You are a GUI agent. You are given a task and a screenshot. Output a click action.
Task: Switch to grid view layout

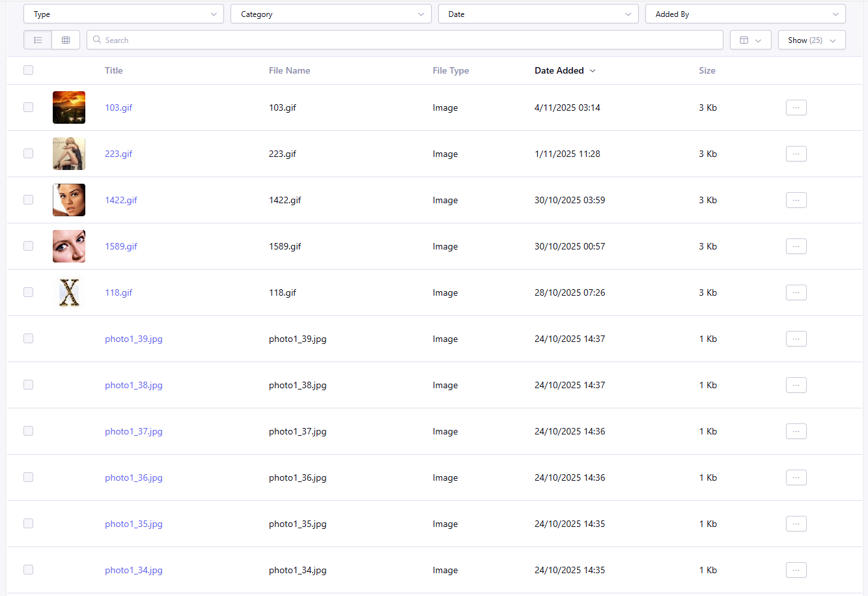66,40
